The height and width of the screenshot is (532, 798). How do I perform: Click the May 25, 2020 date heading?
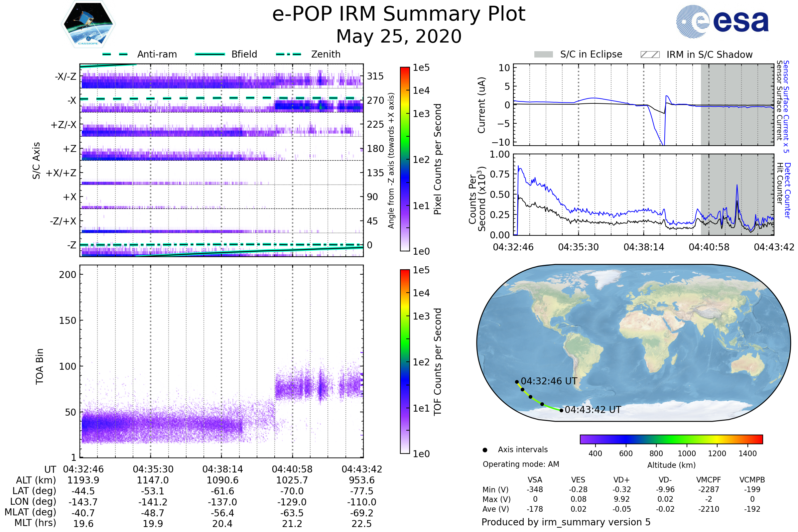[x=399, y=36]
